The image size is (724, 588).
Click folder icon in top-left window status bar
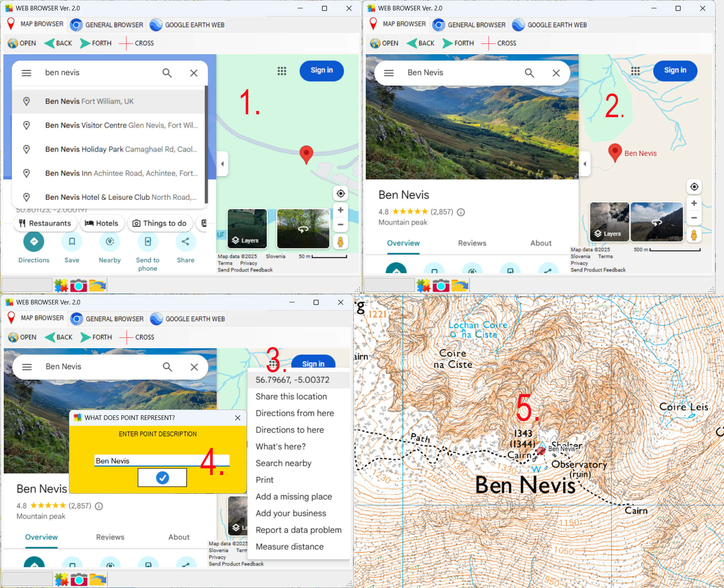(97, 286)
